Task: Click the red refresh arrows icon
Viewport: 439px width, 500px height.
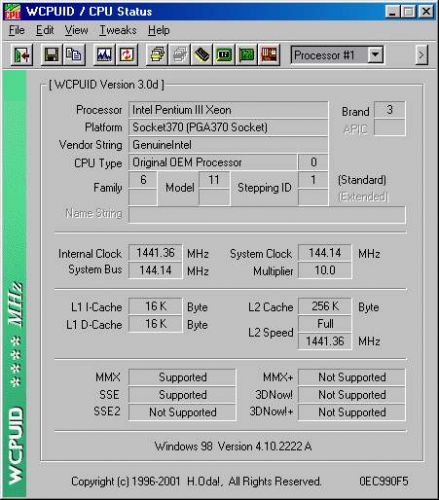Action: tap(127, 55)
